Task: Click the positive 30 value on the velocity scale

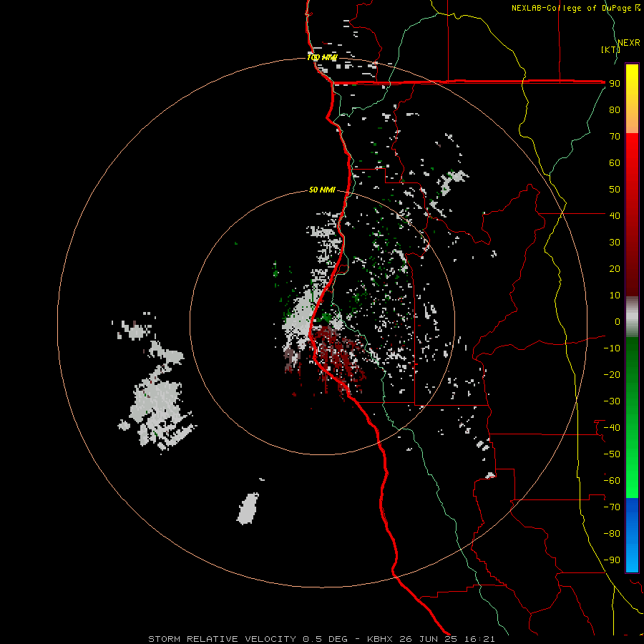Action: click(x=615, y=243)
